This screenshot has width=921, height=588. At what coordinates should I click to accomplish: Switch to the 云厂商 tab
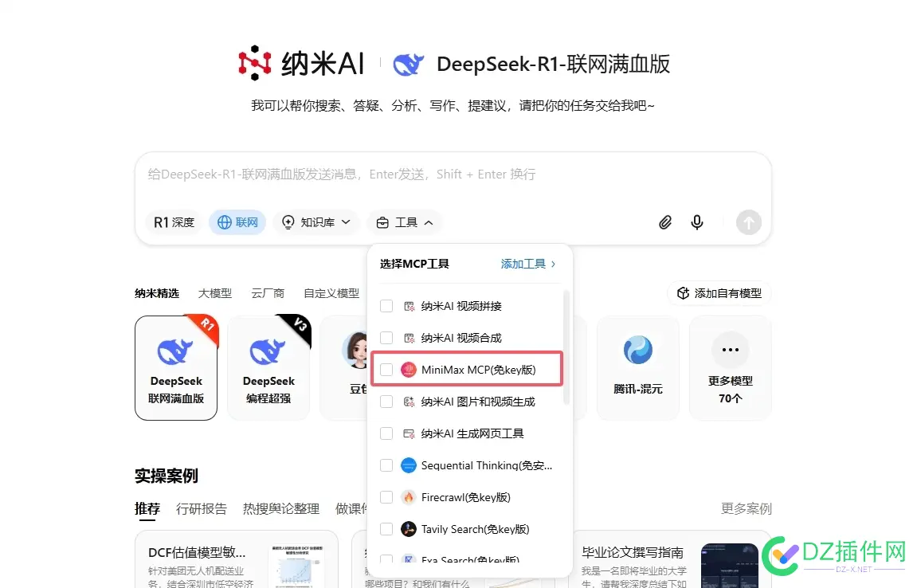coord(267,292)
